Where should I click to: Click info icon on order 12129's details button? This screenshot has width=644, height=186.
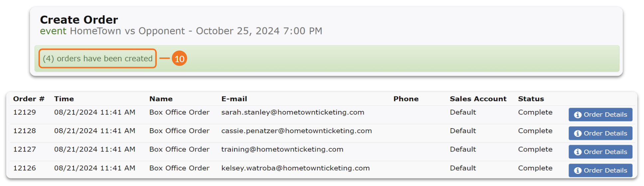(x=578, y=115)
